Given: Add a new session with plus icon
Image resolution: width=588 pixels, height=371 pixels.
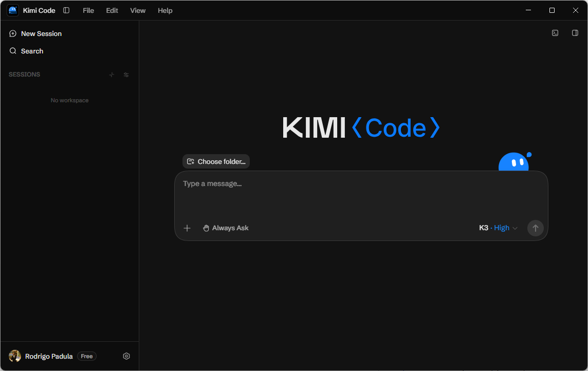Looking at the screenshot, I should (112, 75).
